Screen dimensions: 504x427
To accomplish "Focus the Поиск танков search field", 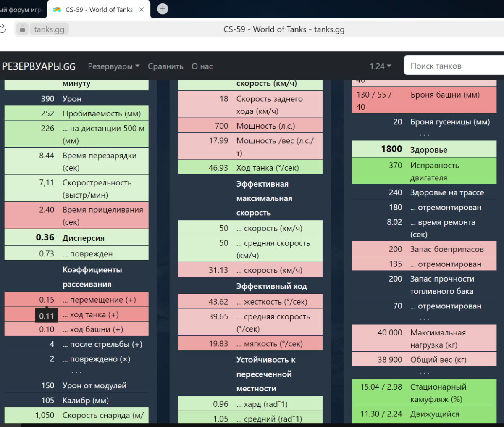I will pyautogui.click(x=454, y=66).
